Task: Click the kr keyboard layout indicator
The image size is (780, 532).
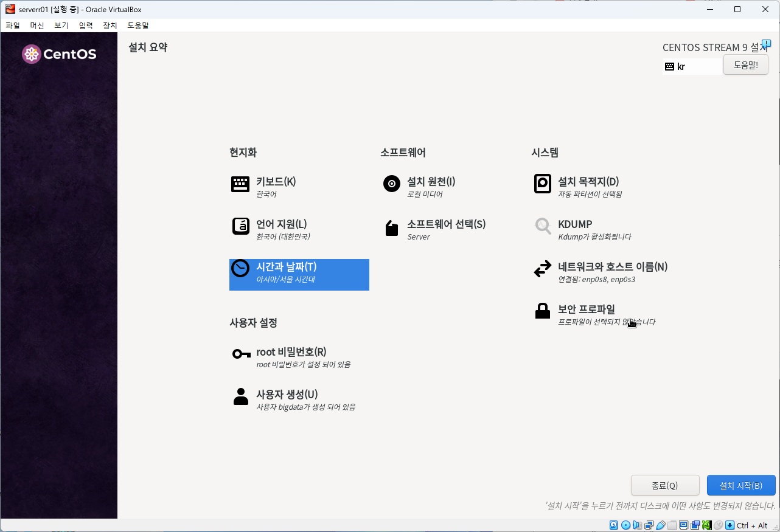Action: pyautogui.click(x=692, y=67)
